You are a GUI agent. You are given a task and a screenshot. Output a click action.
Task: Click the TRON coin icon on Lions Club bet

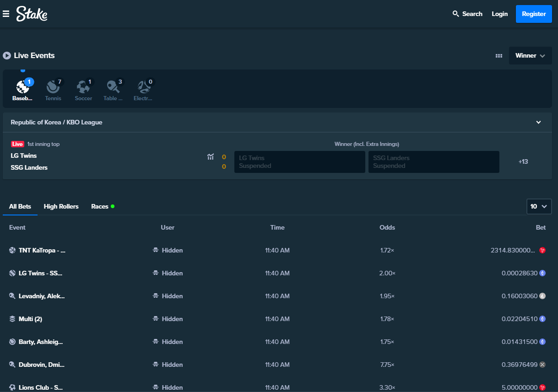pos(542,387)
